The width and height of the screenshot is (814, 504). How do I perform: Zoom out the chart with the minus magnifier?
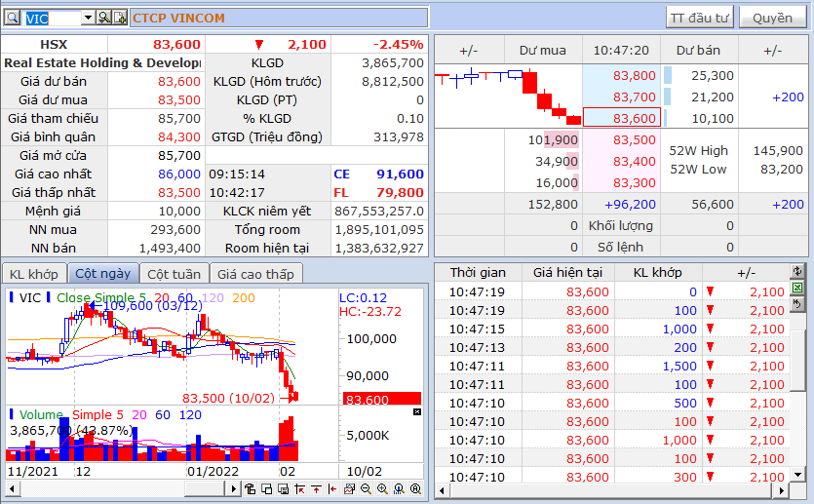366,488
